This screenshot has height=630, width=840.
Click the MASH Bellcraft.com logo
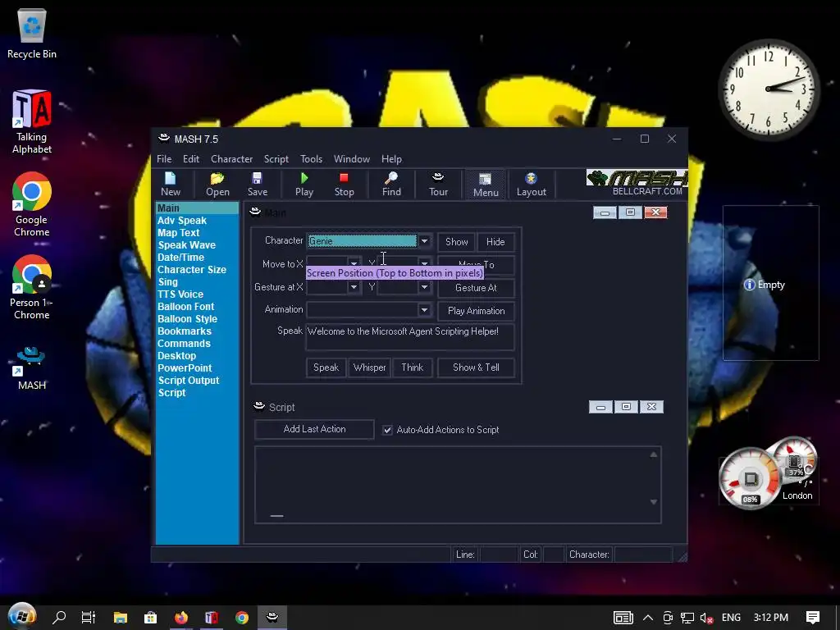click(637, 183)
